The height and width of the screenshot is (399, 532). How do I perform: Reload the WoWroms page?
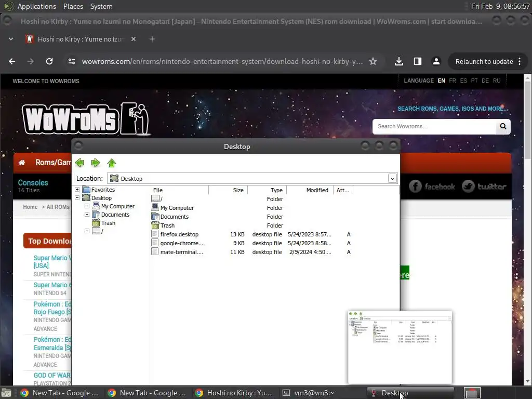pyautogui.click(x=49, y=61)
